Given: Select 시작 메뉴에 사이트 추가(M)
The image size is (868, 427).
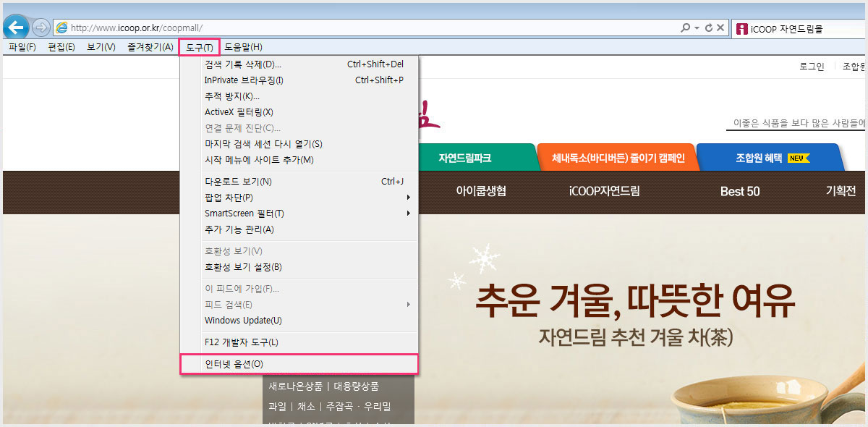Looking at the screenshot, I should (299, 160).
